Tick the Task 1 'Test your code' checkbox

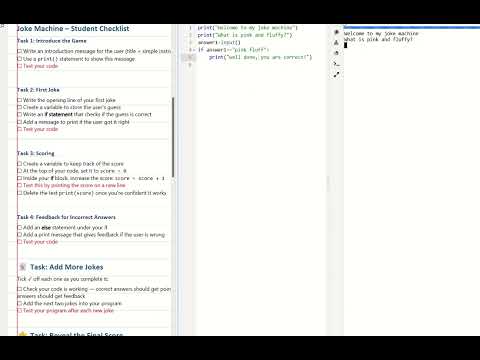(19, 66)
